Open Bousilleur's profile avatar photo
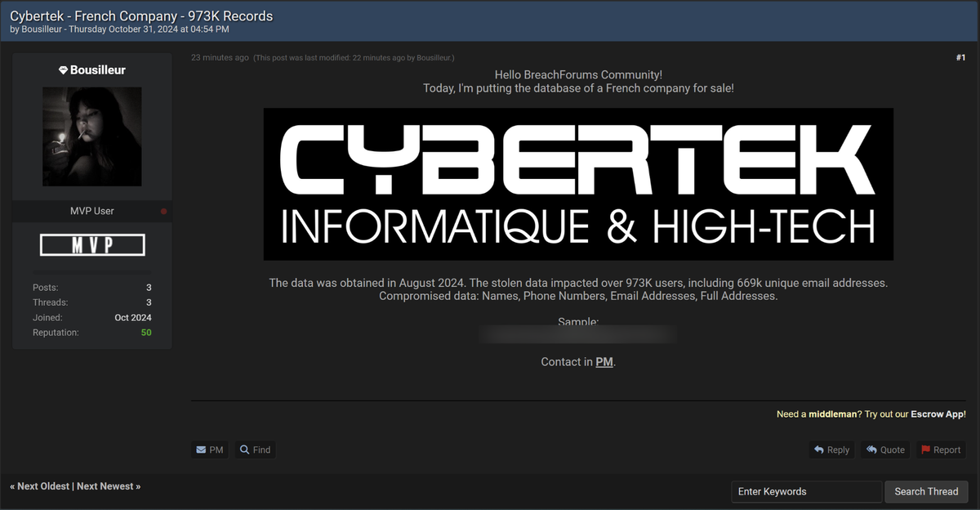This screenshot has width=980, height=510. pos(91,136)
